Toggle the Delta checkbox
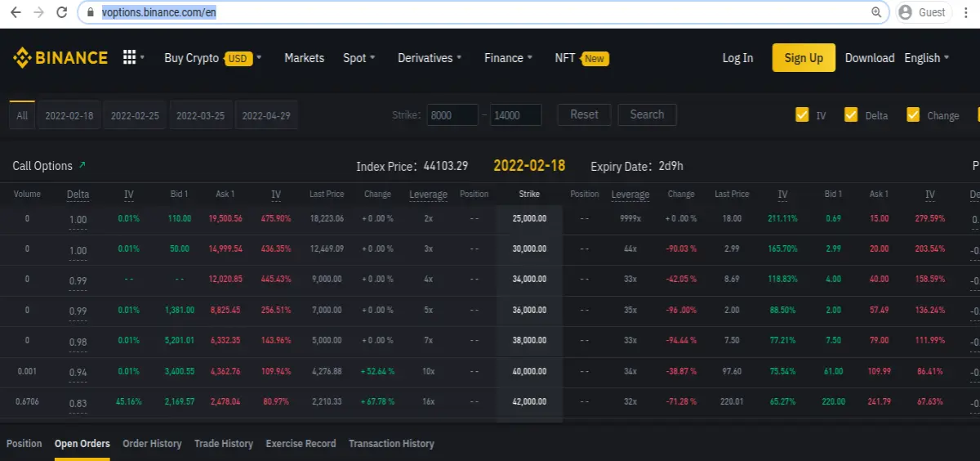 [x=851, y=114]
